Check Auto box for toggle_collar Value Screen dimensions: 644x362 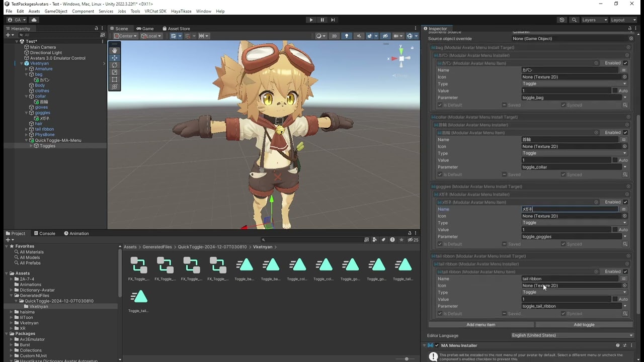615,160
